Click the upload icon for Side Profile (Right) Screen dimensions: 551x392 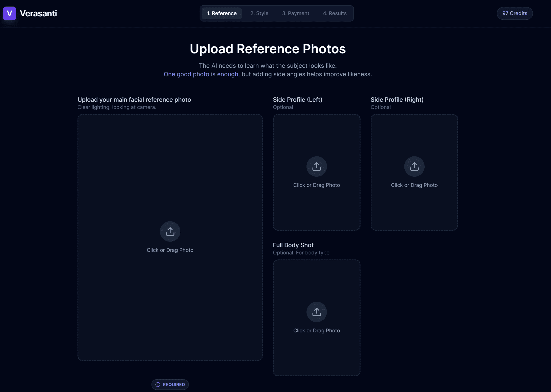pos(414,166)
